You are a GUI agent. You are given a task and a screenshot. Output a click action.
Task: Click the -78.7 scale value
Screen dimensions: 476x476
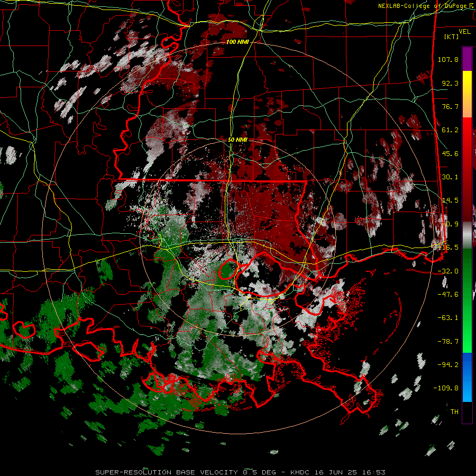pyautogui.click(x=448, y=342)
